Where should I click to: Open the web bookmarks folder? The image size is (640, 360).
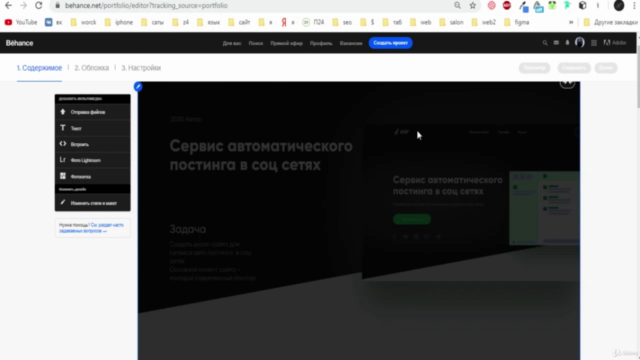coord(420,22)
